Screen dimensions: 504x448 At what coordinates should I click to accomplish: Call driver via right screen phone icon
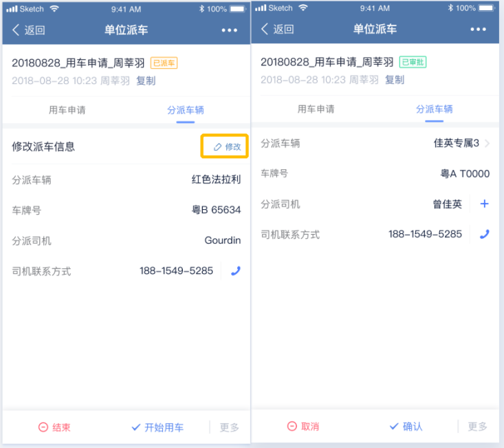click(484, 234)
